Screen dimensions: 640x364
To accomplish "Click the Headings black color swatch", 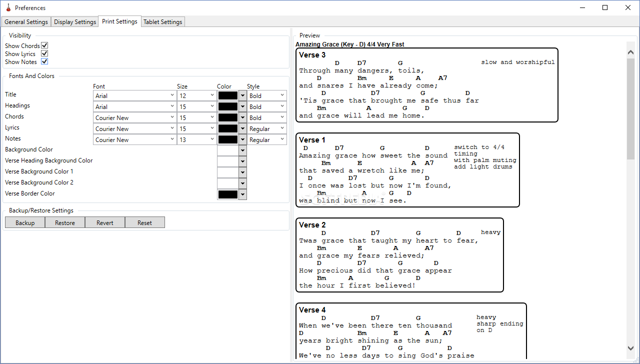I will point(228,106).
